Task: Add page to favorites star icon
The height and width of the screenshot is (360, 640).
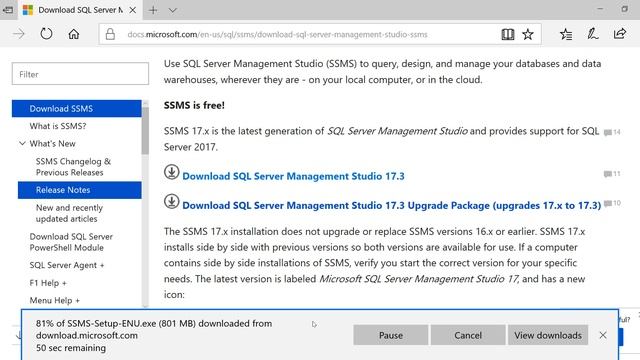Action: 528,34
